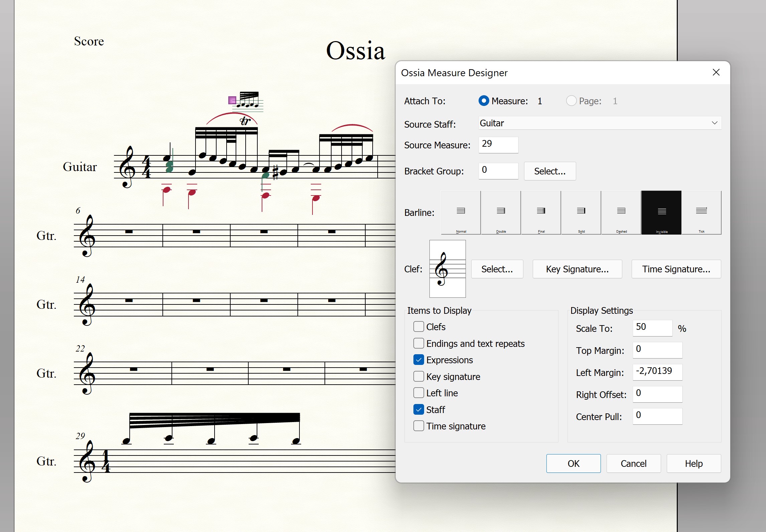Select the Dashed barline option
The image size is (766, 532).
tap(621, 213)
